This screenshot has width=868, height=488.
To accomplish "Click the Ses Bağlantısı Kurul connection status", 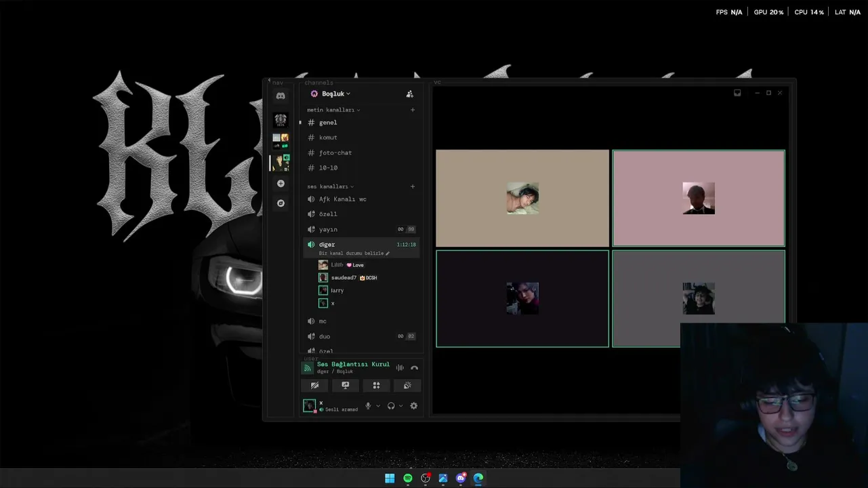I will click(353, 365).
